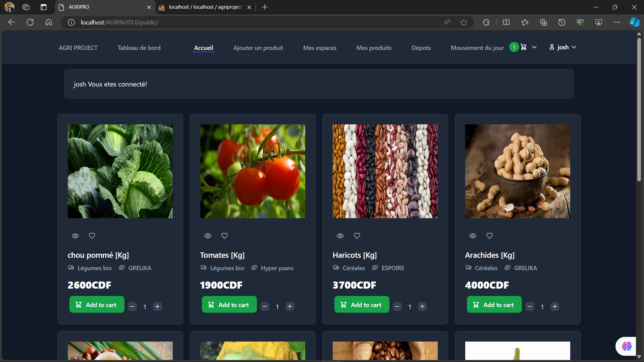Viewport: 644px width, 362px height.
Task: Switch to the localhost agriproject tab
Action: 205,7
